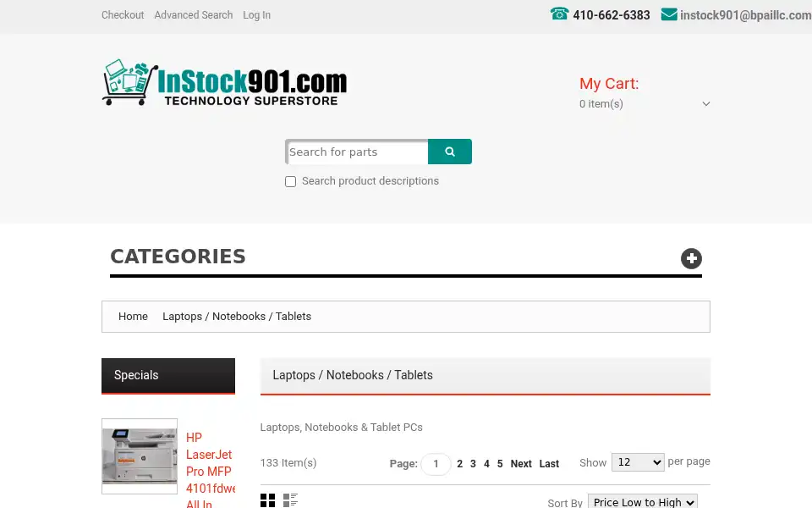Focus the Search for parts field
This screenshot has height=508, width=812.
point(357,152)
